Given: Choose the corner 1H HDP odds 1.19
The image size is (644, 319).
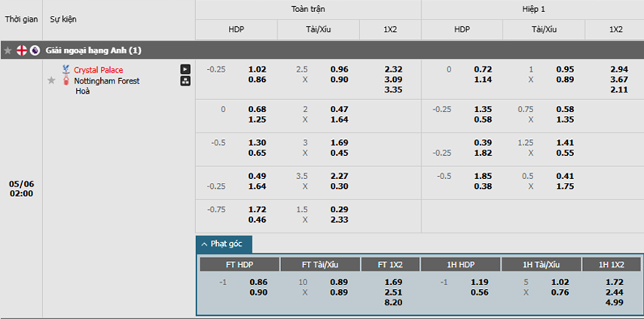Looking at the screenshot, I should 479,282.
